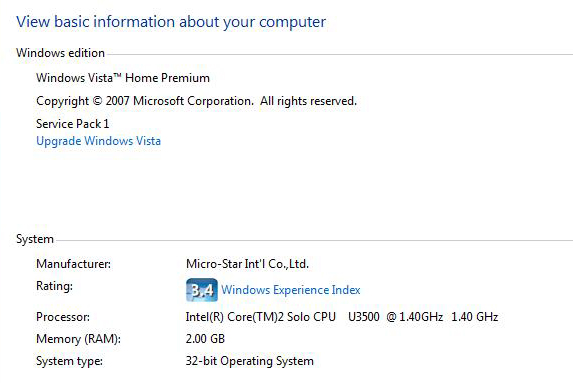Click the Processor label
The width and height of the screenshot is (573, 383).
pos(63,317)
